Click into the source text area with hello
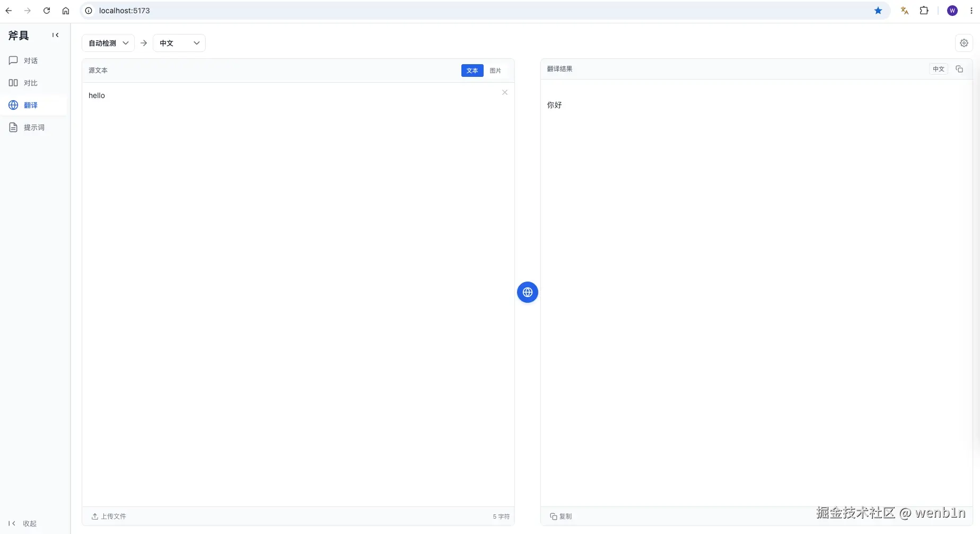This screenshot has height=534, width=980. pyautogui.click(x=298, y=294)
